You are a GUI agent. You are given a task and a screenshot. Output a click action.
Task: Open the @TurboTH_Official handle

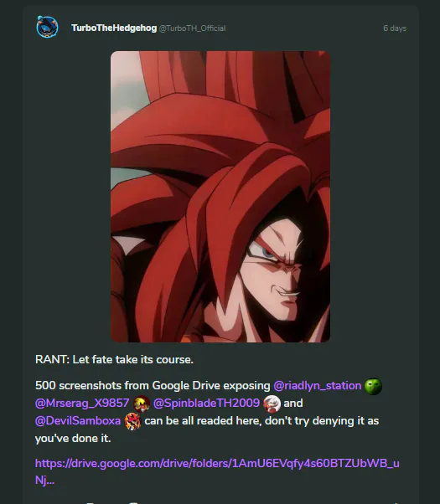point(192,28)
